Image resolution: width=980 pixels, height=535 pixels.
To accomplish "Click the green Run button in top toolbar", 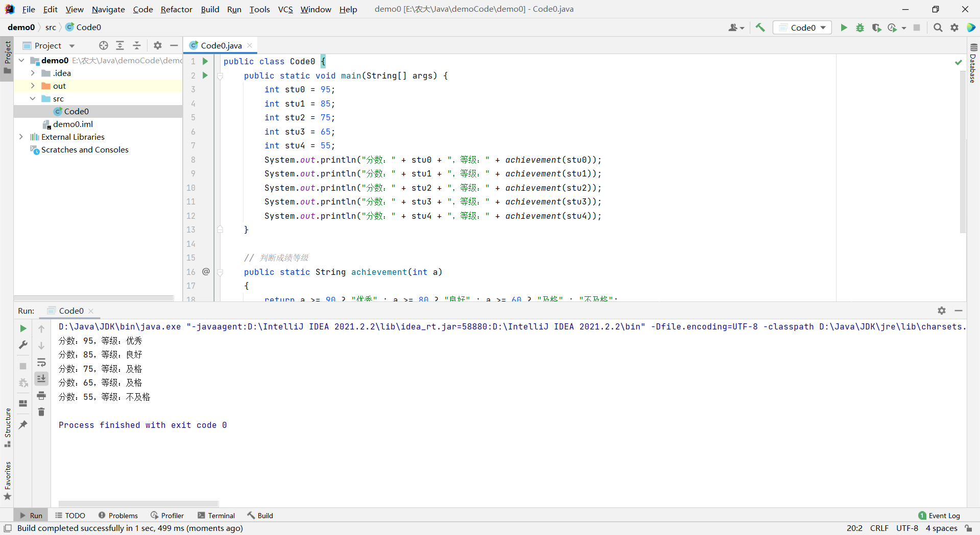I will coord(844,28).
